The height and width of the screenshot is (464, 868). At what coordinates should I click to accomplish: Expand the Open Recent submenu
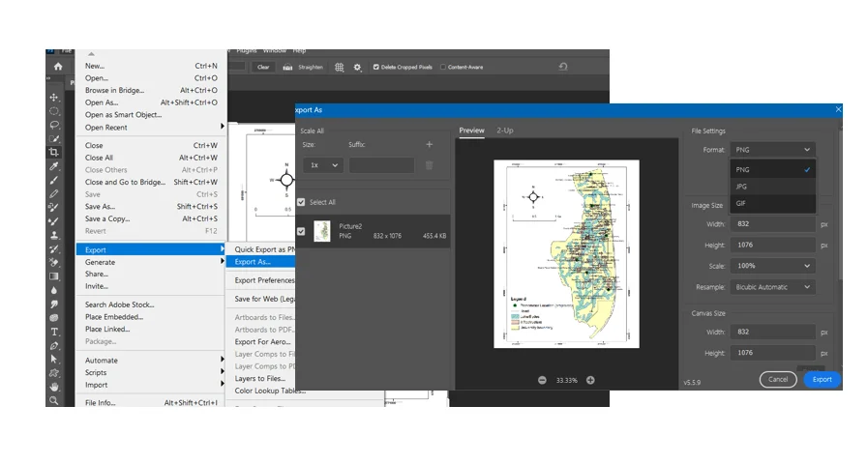coord(151,128)
